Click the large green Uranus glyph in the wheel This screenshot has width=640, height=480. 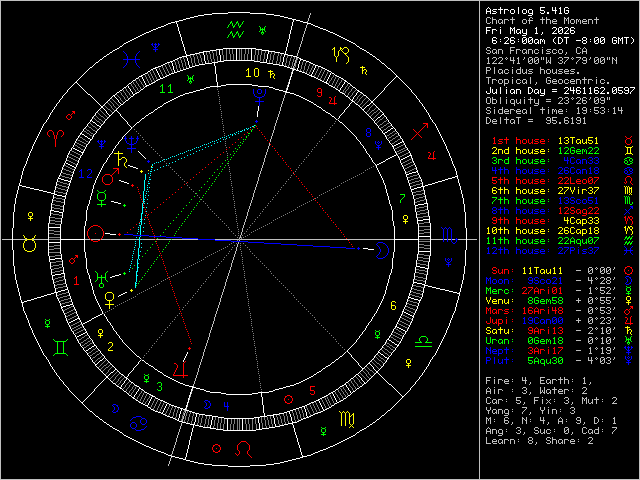[x=102, y=279]
